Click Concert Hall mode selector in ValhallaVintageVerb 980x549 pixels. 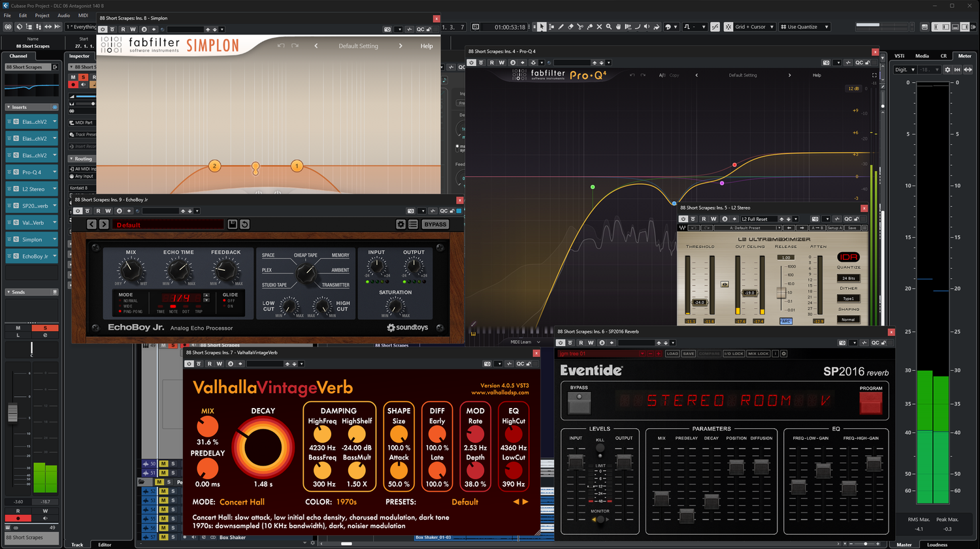click(x=242, y=502)
